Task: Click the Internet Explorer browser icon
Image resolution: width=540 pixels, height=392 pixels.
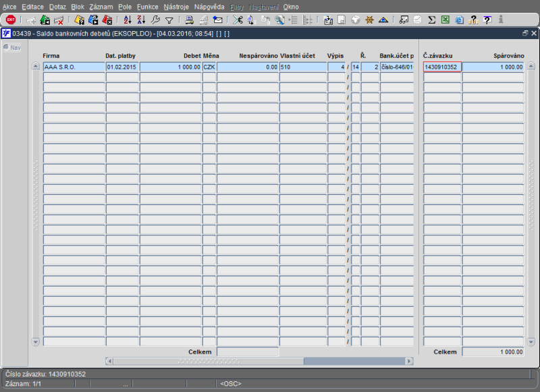Action: coord(459,20)
